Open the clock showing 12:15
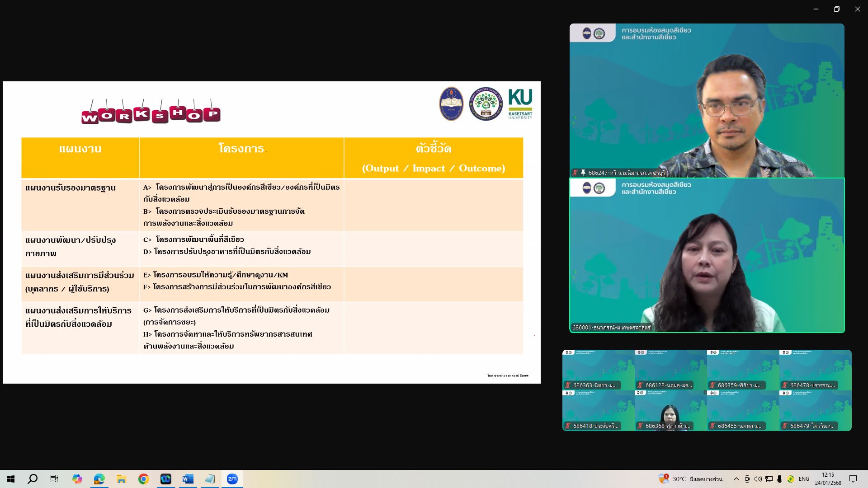Screen dimensions: 868x488 (x=828, y=479)
